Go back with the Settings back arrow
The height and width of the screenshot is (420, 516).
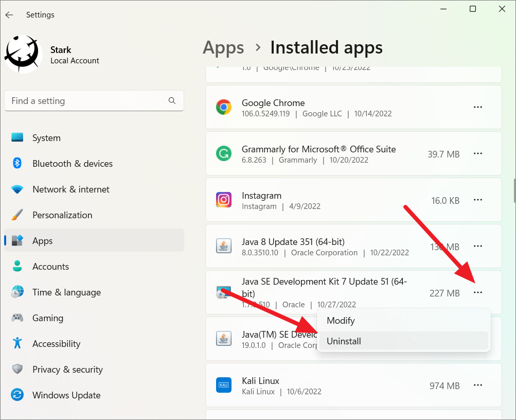coord(9,15)
